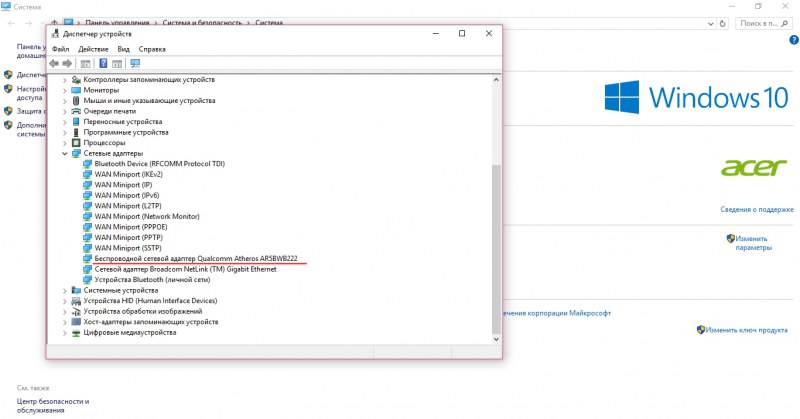This screenshot has height=419, width=800.
Task: Expand Устройства обработки изображений node
Action: coord(65,312)
